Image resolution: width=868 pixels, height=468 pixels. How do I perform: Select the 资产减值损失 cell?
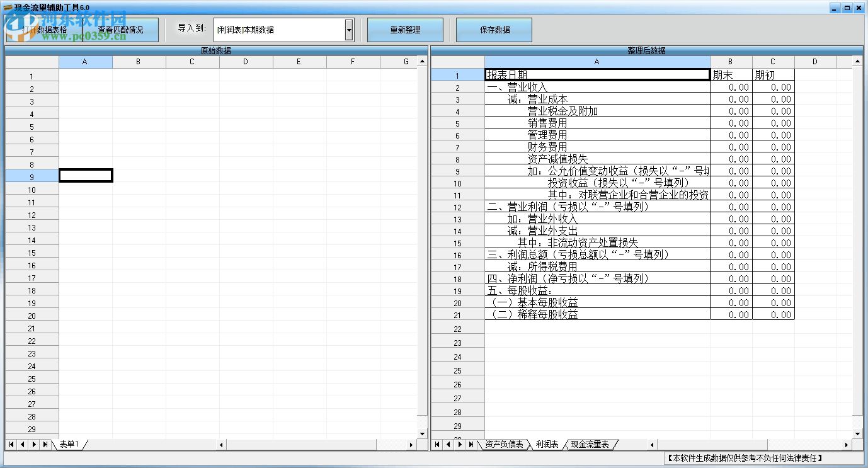pos(597,159)
